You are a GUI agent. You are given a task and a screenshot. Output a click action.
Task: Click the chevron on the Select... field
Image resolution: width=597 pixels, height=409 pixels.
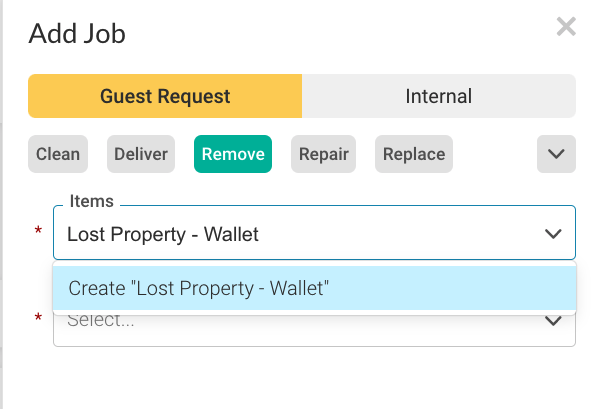(553, 321)
